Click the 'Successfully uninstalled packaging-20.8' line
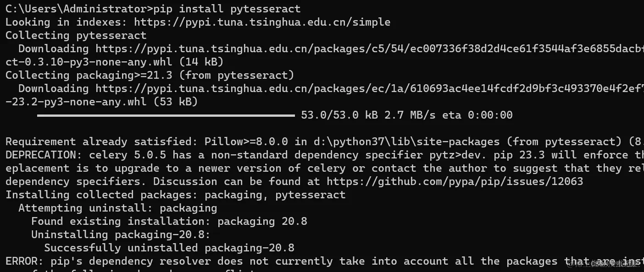644x272 pixels. [x=169, y=248]
